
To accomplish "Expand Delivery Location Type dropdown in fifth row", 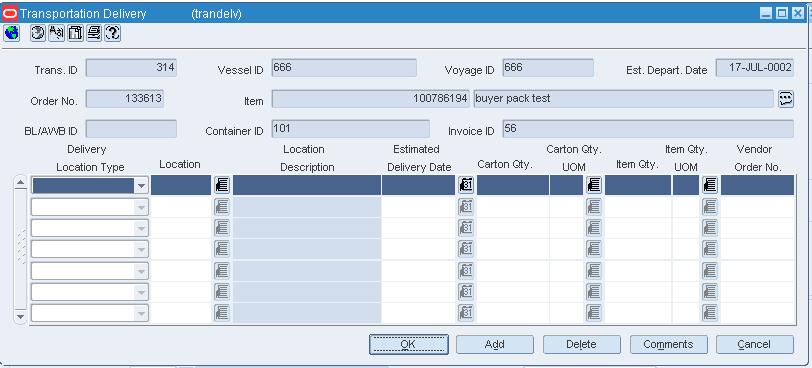I will tap(141, 270).
